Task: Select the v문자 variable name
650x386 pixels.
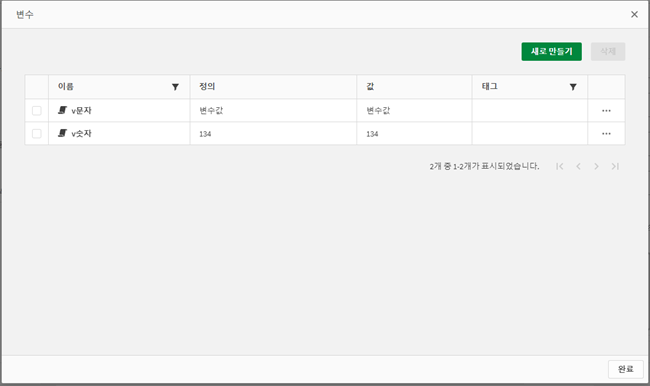Action: pos(81,111)
